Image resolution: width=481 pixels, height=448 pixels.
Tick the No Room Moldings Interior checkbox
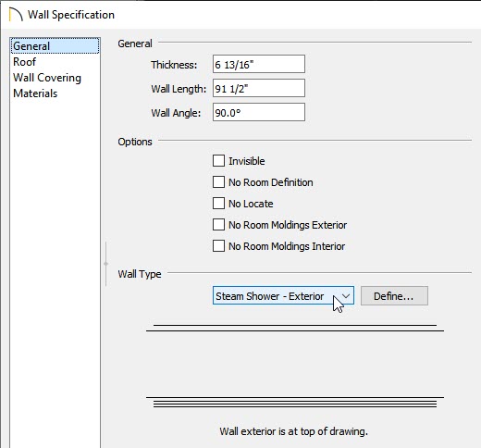point(218,246)
